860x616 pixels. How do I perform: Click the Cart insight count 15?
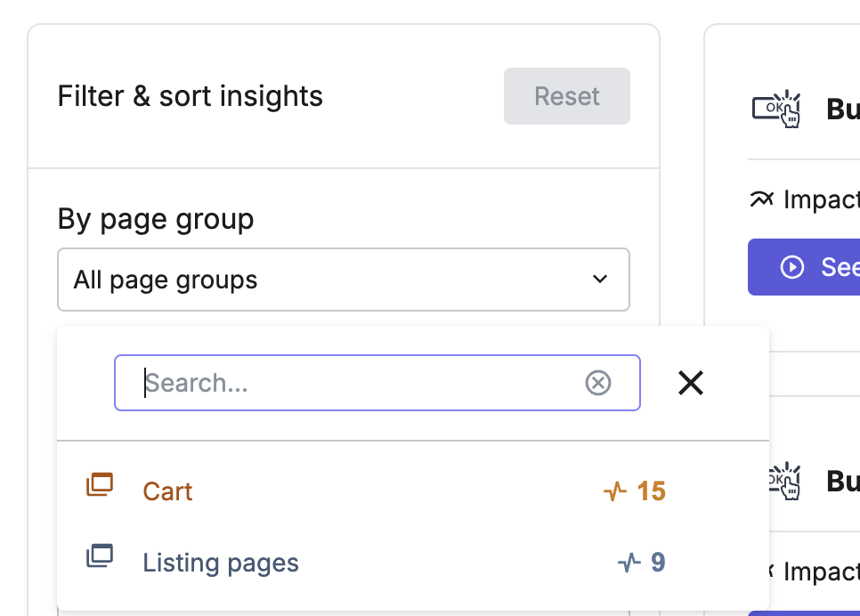point(651,491)
